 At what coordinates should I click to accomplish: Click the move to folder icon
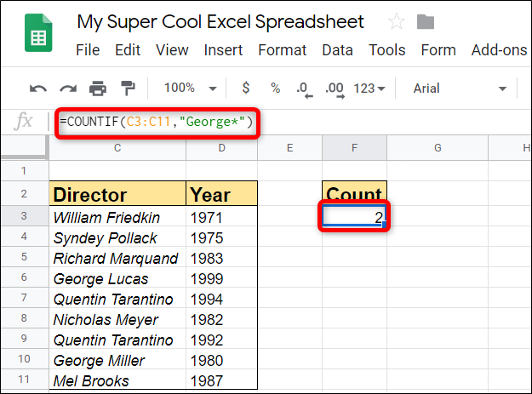(x=426, y=22)
